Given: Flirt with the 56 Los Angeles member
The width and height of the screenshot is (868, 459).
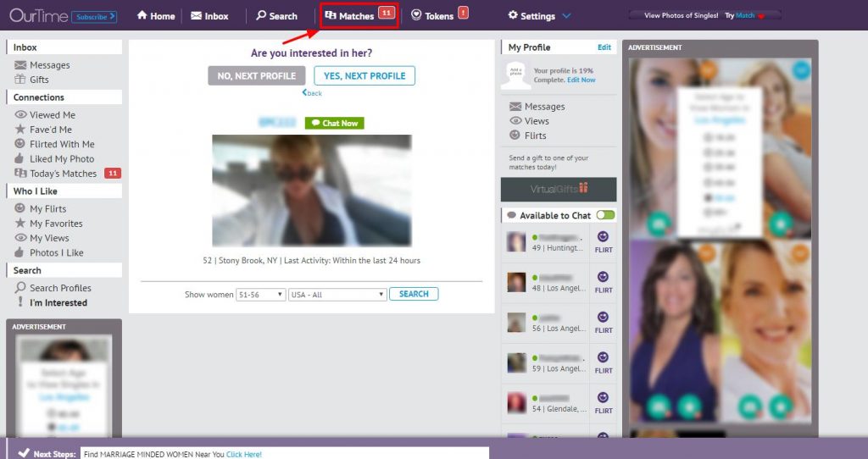Looking at the screenshot, I should click(604, 323).
